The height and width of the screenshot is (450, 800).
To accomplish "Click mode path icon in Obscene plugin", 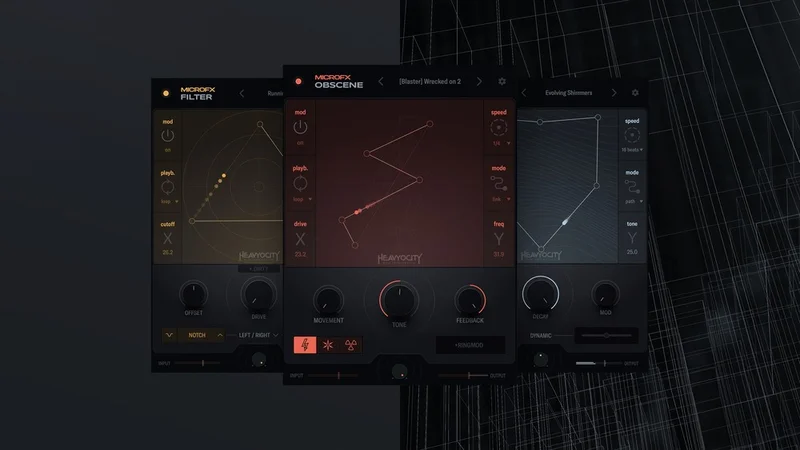I will 498,183.
